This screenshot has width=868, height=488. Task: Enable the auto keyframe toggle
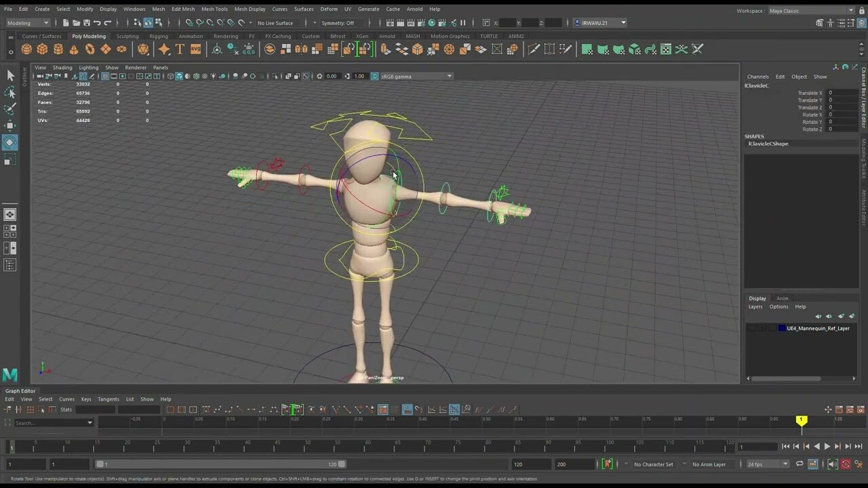[x=846, y=464]
